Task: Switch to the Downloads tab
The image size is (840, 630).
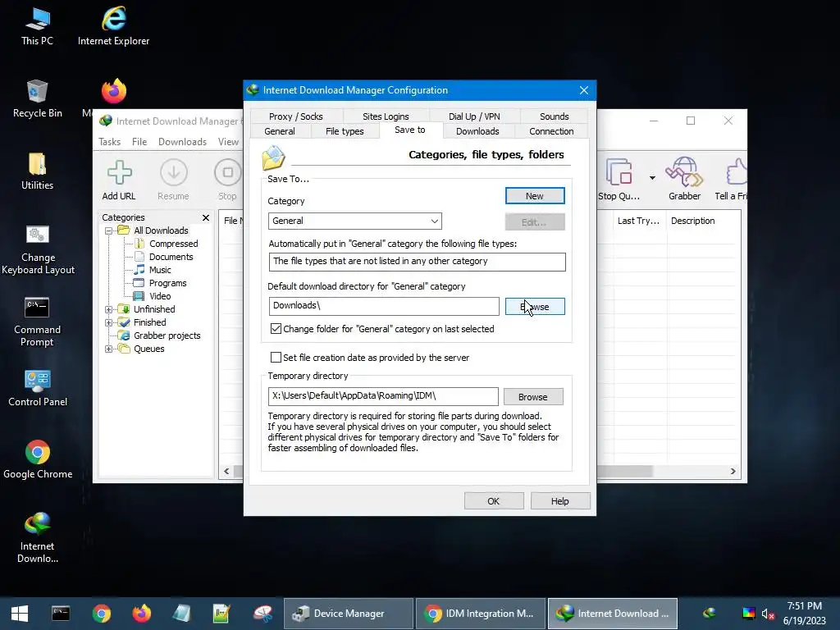Action: click(477, 131)
